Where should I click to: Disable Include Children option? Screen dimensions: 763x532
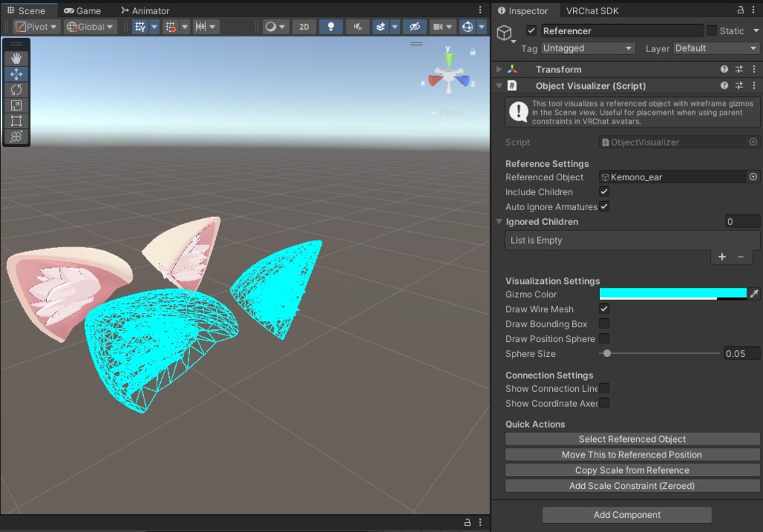pos(604,191)
